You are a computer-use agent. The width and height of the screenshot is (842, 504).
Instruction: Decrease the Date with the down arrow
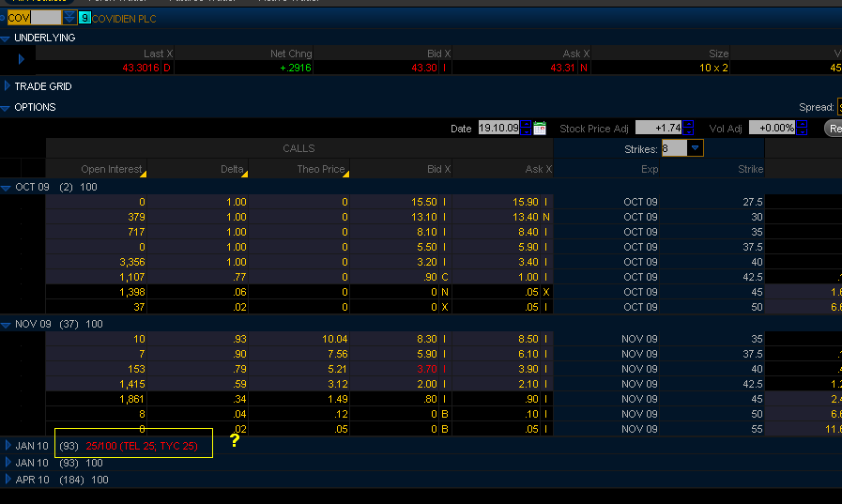coord(526,131)
